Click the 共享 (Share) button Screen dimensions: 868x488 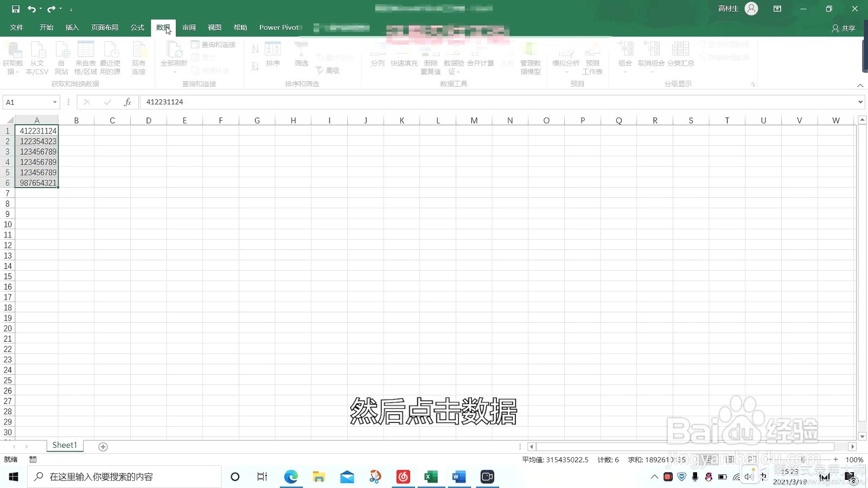pos(844,28)
